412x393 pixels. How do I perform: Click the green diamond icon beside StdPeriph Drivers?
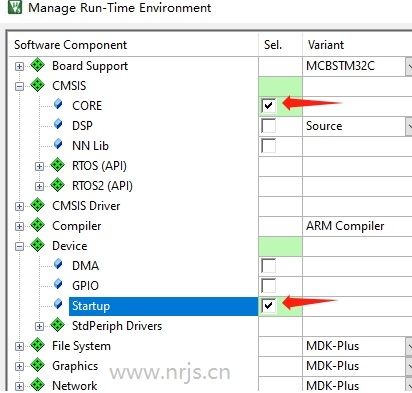pos(58,325)
